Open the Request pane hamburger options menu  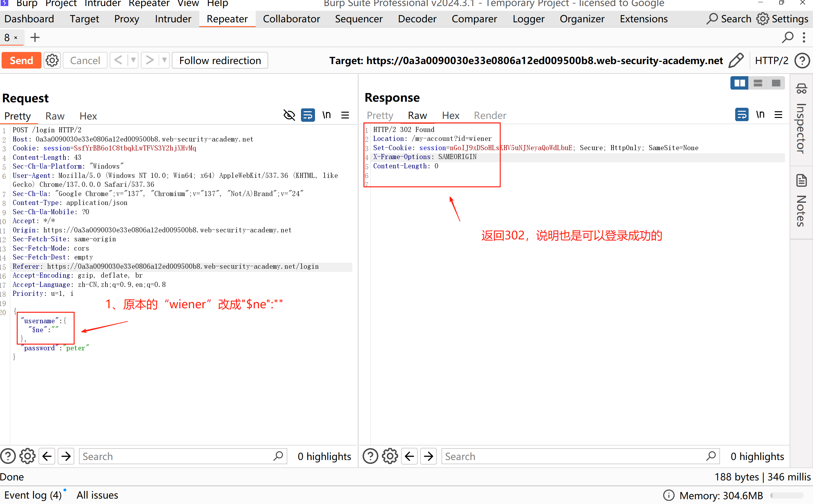coord(345,115)
